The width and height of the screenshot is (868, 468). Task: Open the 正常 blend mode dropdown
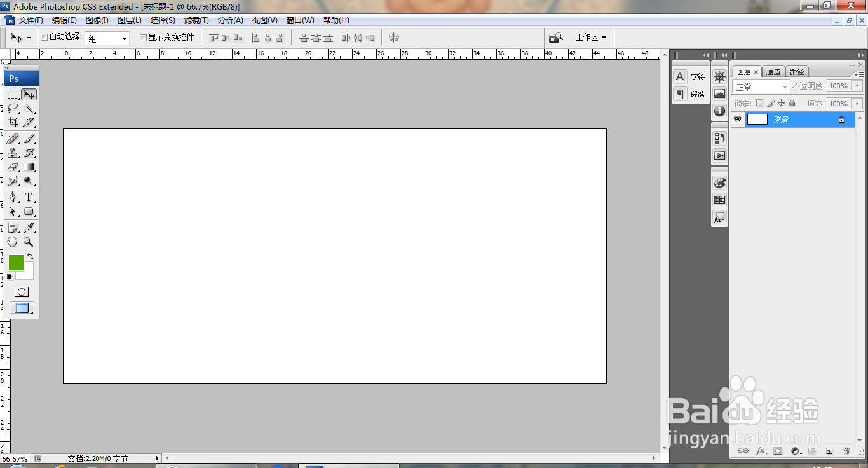[761, 86]
